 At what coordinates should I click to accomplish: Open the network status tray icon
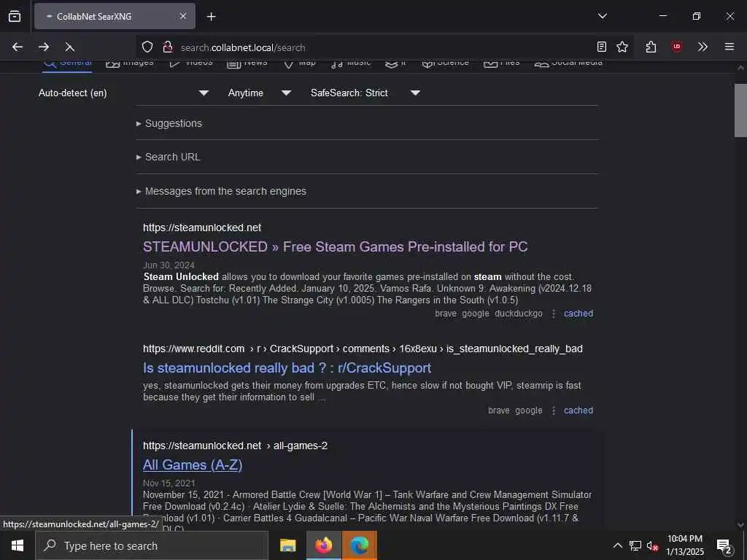pyautogui.click(x=635, y=545)
